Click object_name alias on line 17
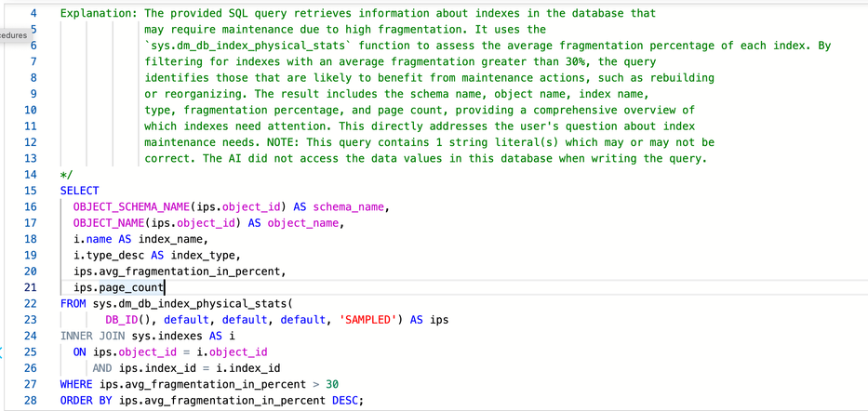The height and width of the screenshot is (411, 868). point(303,223)
